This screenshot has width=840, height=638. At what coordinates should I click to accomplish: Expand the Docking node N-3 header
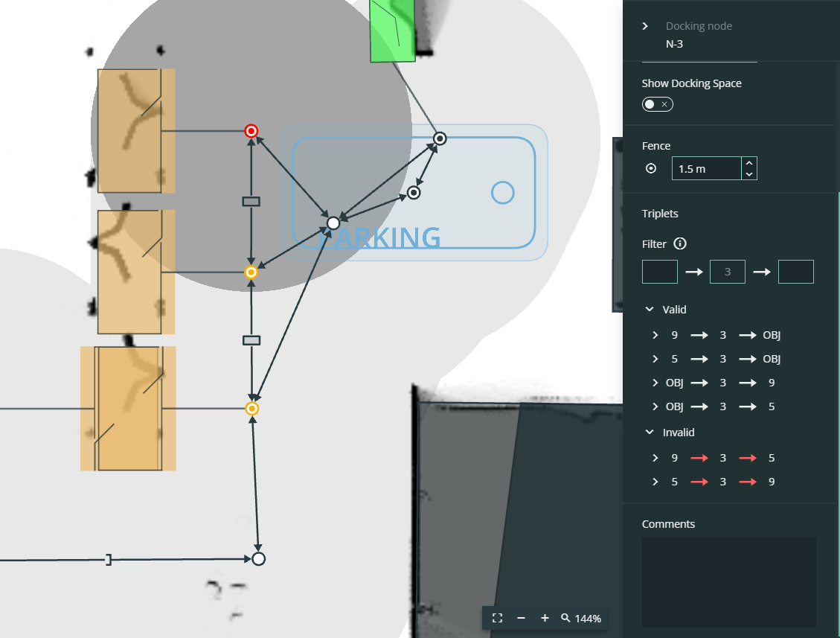tap(645, 26)
